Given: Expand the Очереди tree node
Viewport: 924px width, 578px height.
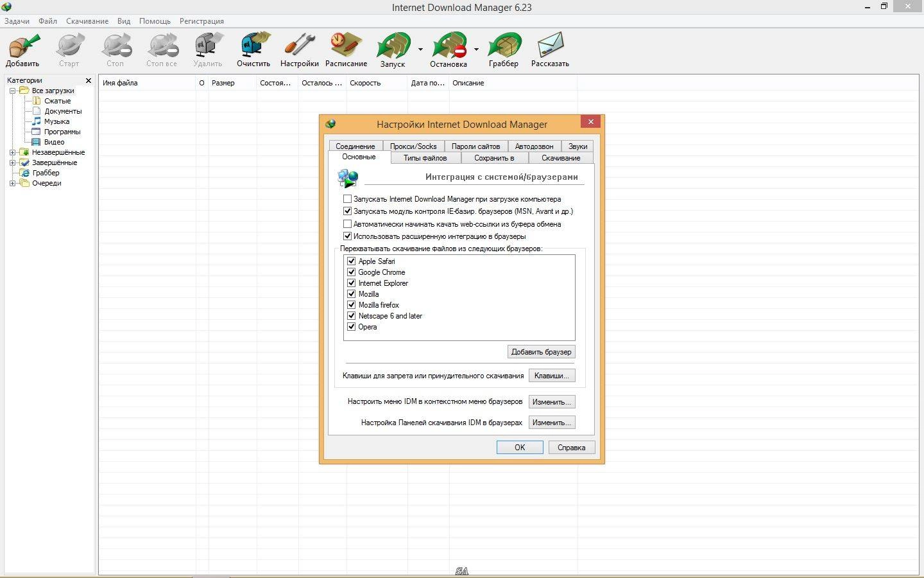Looking at the screenshot, I should pos(12,183).
